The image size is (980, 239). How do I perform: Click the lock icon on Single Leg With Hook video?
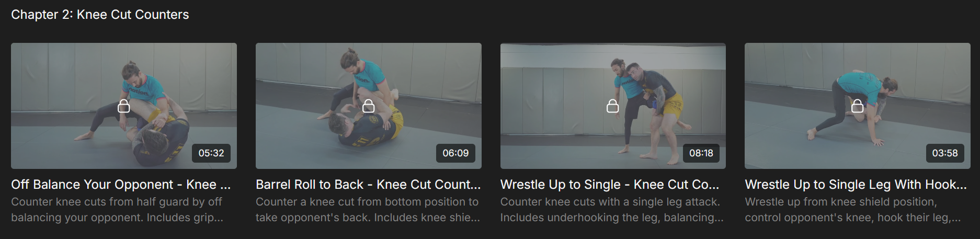[858, 106]
